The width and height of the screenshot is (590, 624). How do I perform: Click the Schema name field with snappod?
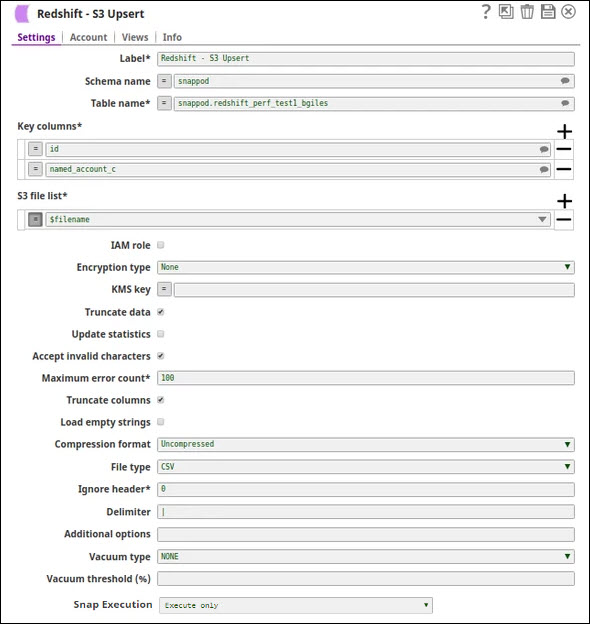coord(374,81)
